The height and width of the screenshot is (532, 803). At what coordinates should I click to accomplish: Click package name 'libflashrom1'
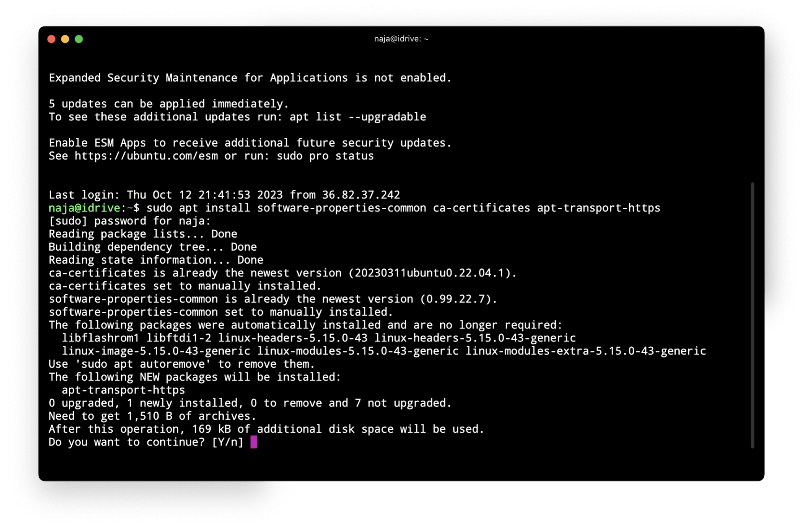coord(100,338)
